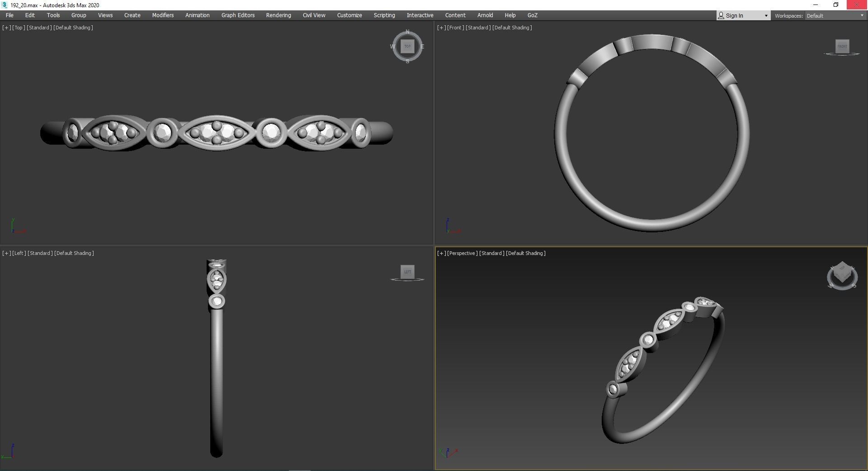Restore down the 3ds Max window
The image size is (868, 471).
tap(836, 5)
